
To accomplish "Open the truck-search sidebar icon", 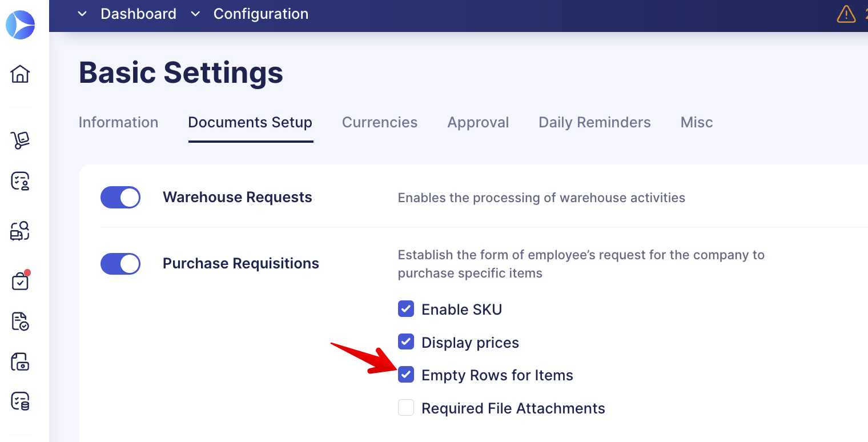I will click(20, 231).
